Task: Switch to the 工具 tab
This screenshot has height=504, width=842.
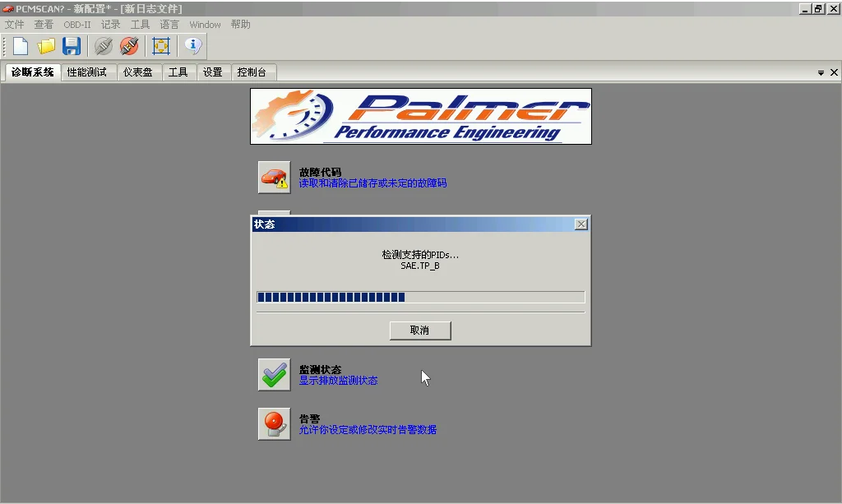Action: coord(178,72)
